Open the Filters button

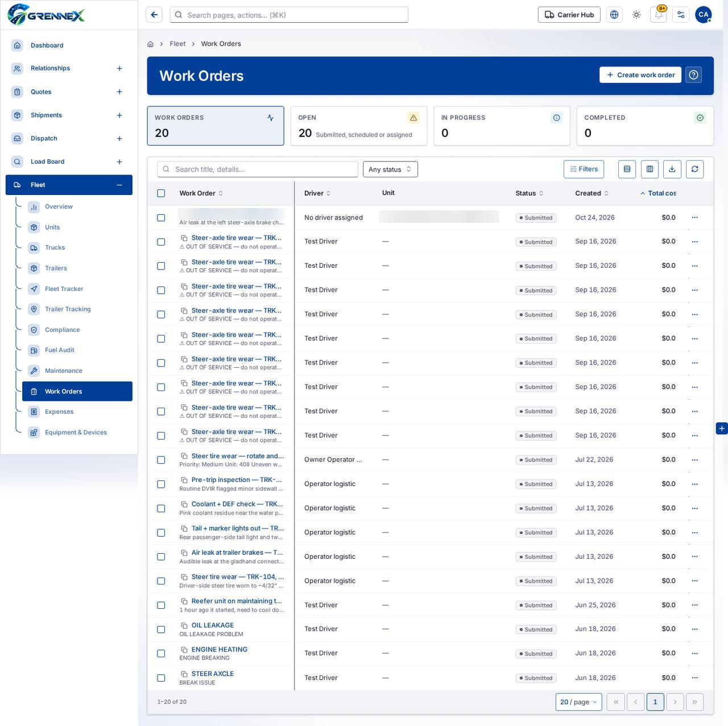pyautogui.click(x=584, y=169)
